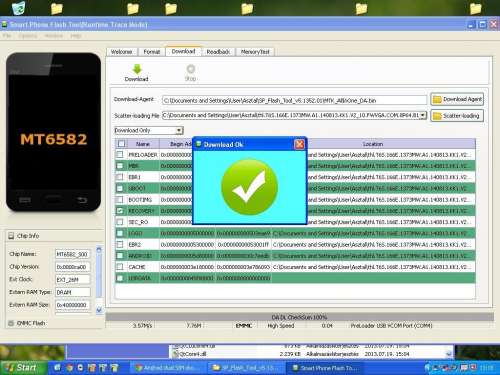Screen dimensions: 500x375
Task: Click the Chip Info scrollbar up arrow
Action: click(x=99, y=249)
